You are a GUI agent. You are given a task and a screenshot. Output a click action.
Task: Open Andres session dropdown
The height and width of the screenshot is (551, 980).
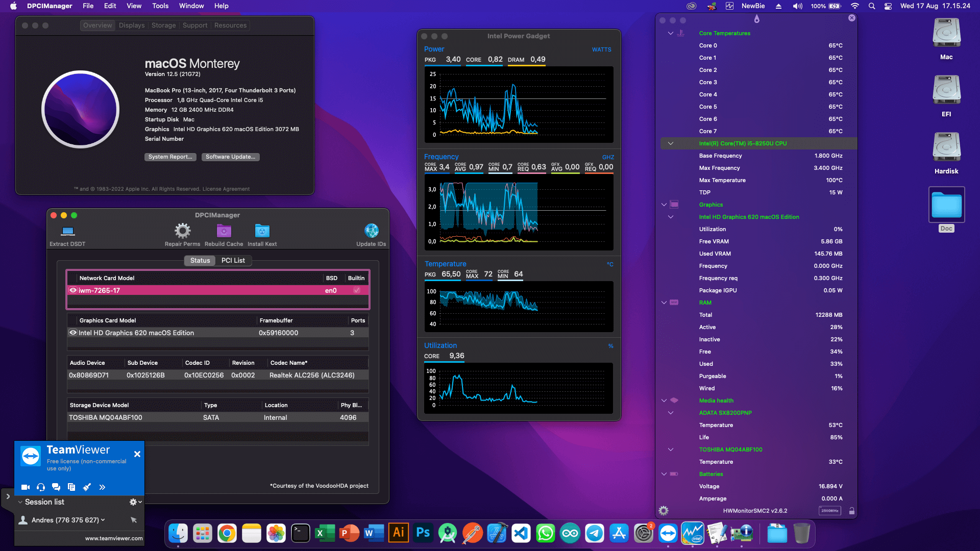(103, 520)
